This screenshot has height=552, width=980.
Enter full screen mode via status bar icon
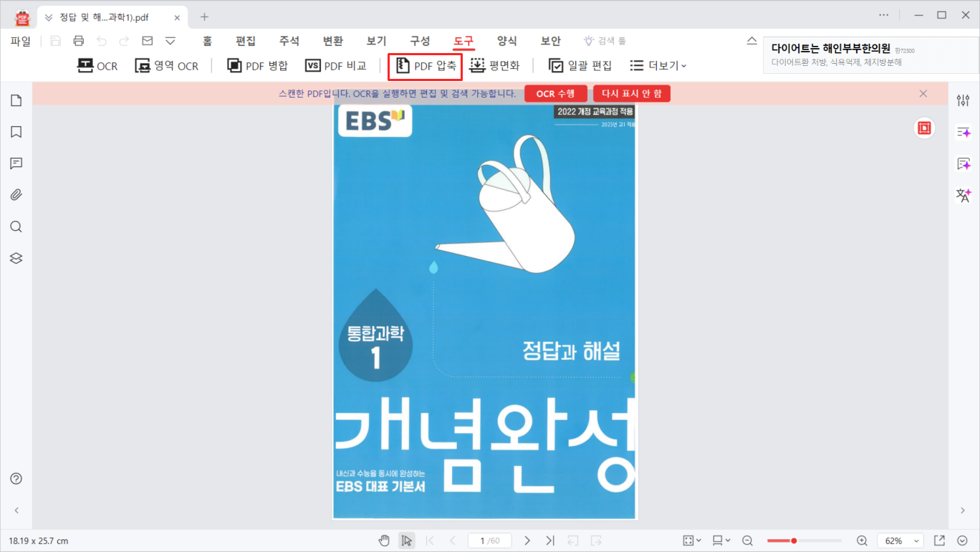click(x=939, y=541)
